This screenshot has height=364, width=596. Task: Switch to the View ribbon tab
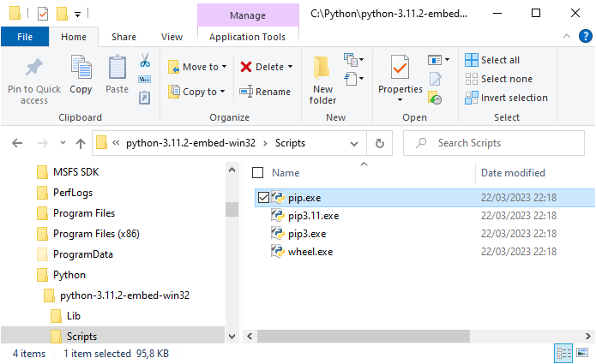(x=172, y=37)
